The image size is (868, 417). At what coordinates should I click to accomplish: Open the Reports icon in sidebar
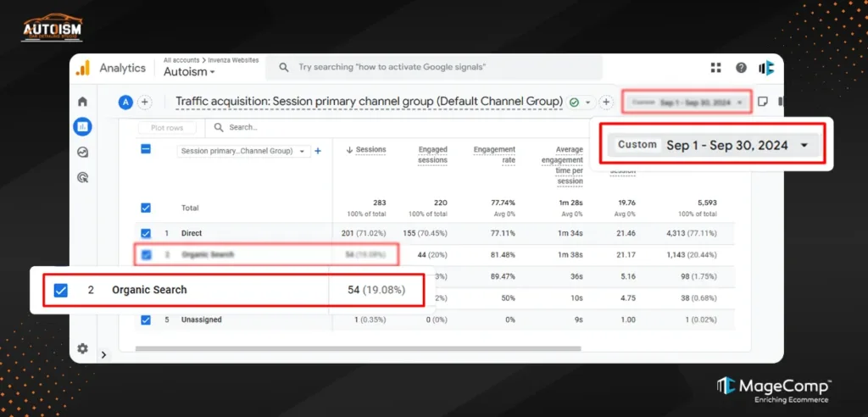82,127
